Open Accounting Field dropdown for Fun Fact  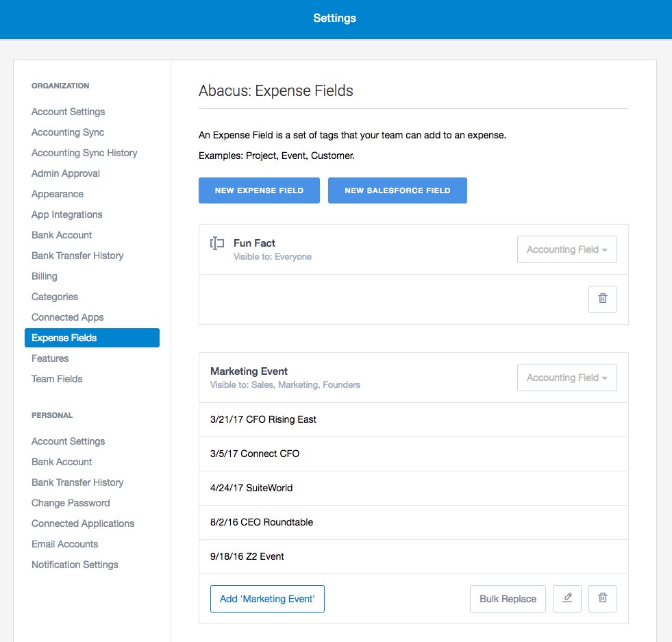click(567, 249)
